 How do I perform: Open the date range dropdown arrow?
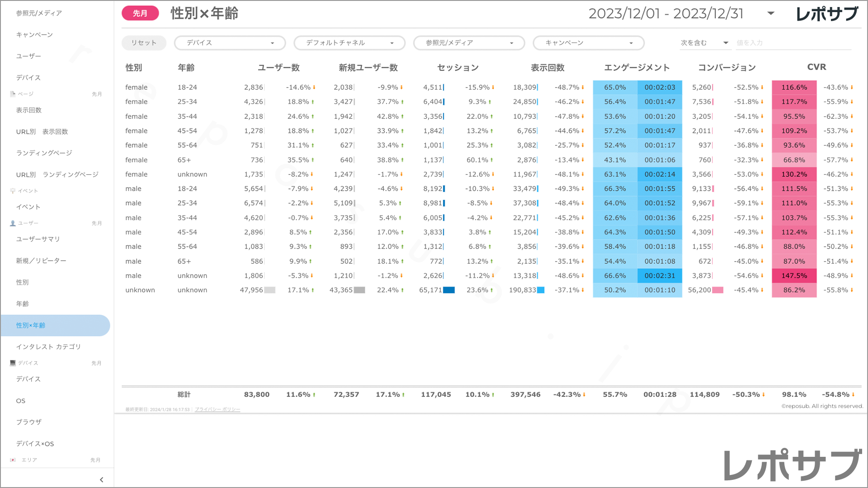pos(771,14)
